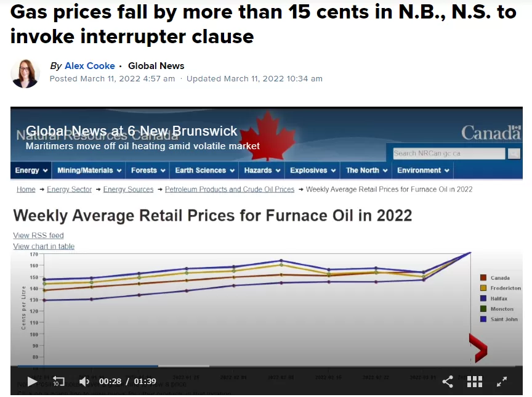The image size is (532, 397).
Task: Click the red maple leaf logo
Action: 268,136
